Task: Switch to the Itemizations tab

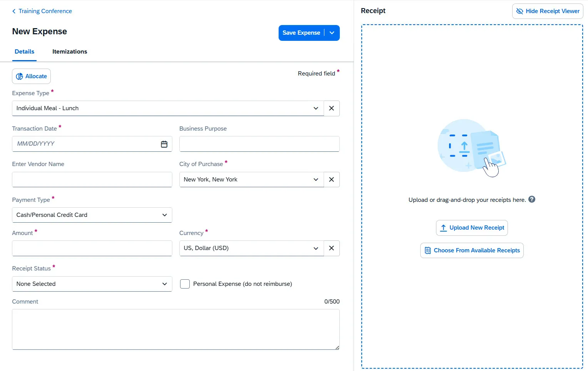Action: (x=70, y=52)
